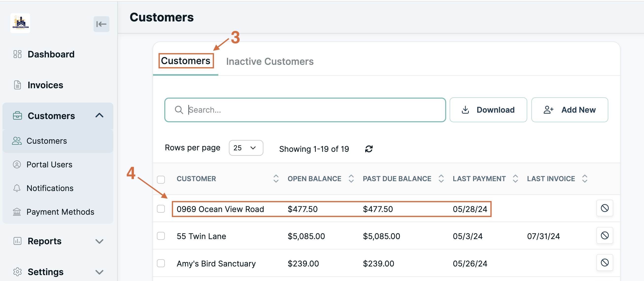Check the 0969 Ocean View Road checkbox
The width and height of the screenshot is (644, 281).
[x=161, y=209]
